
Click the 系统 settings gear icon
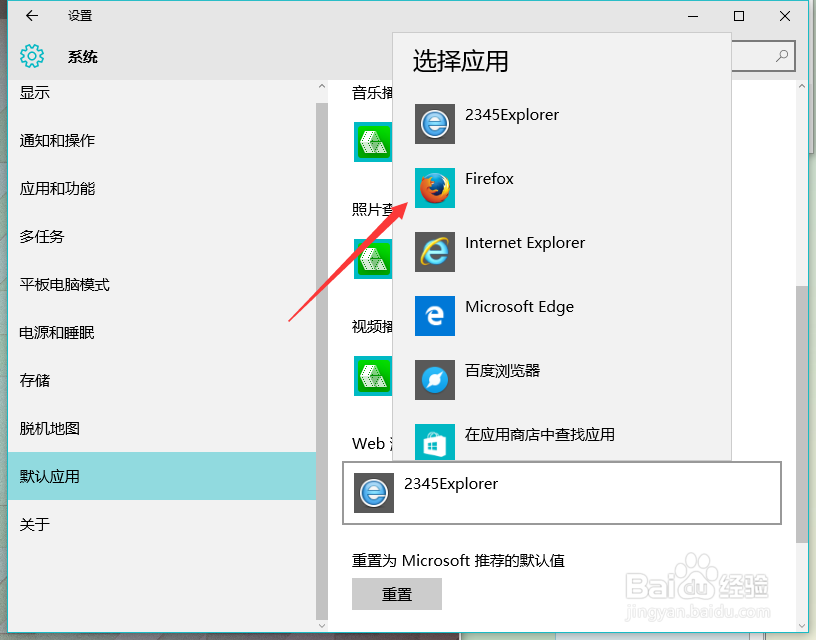tap(32, 57)
